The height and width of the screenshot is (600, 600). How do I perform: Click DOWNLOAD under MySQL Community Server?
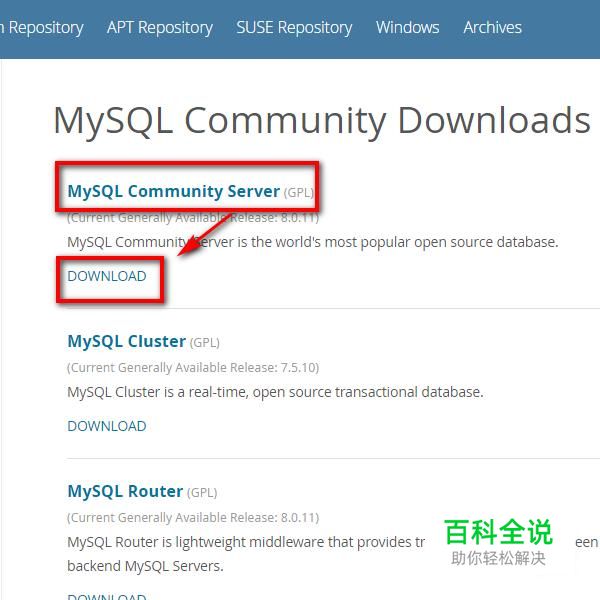pyautogui.click(x=107, y=276)
